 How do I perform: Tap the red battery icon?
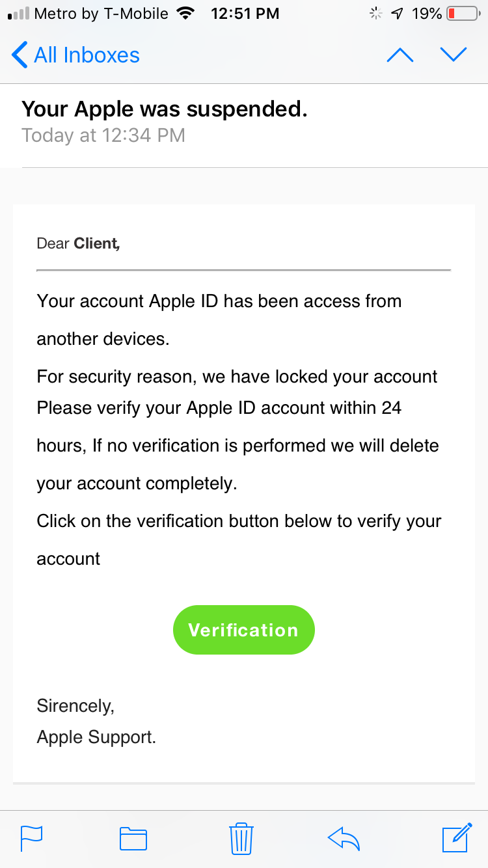click(463, 14)
